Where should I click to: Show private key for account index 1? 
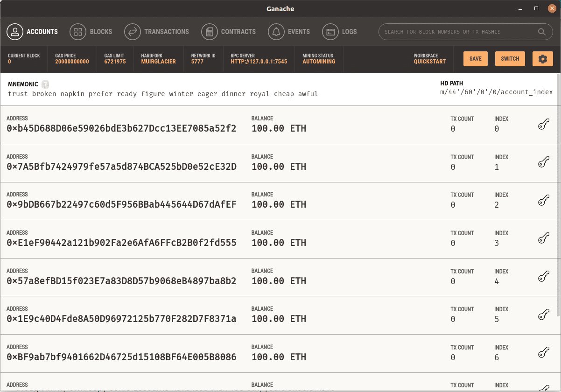(x=543, y=163)
